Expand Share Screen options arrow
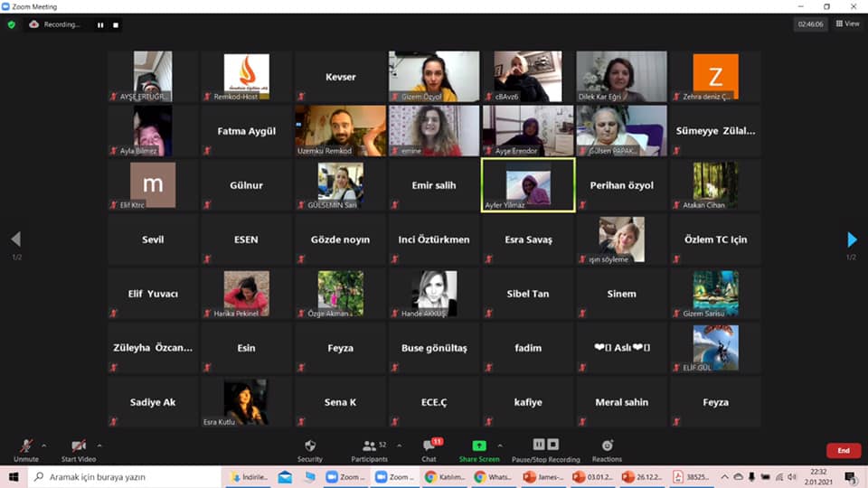The height and width of the screenshot is (488, 868). [500, 446]
